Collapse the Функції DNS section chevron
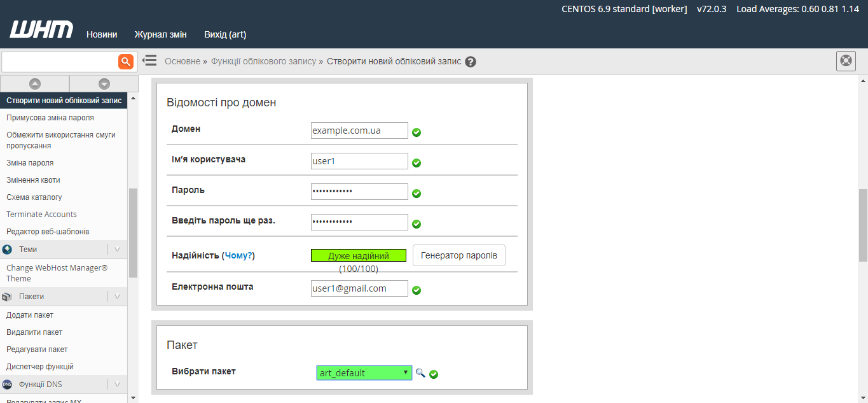This screenshot has height=403, width=868. tap(117, 385)
